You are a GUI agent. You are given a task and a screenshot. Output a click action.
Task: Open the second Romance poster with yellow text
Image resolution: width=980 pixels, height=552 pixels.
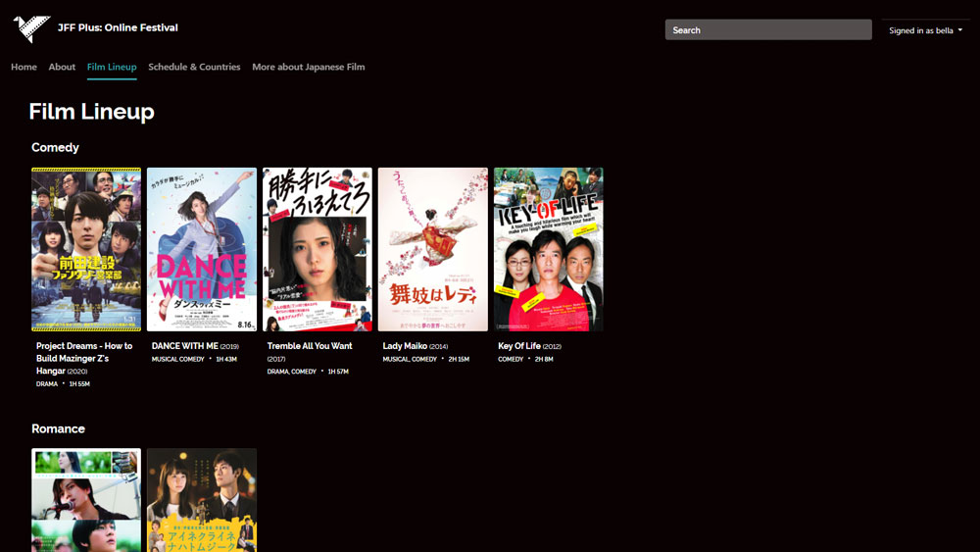[x=202, y=500]
